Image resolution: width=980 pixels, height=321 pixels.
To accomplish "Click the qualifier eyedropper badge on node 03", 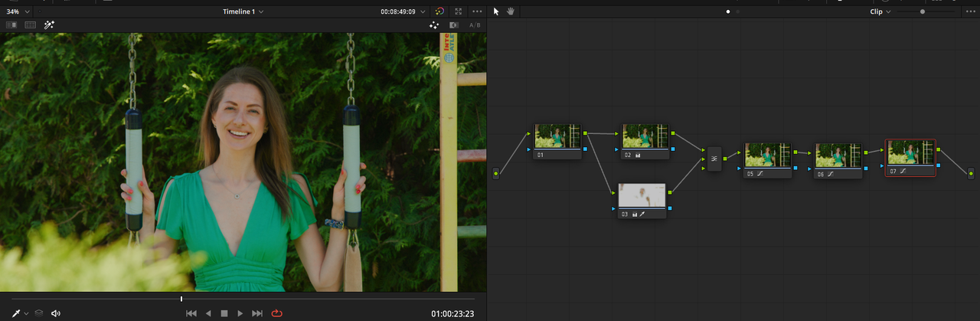I will point(642,215).
